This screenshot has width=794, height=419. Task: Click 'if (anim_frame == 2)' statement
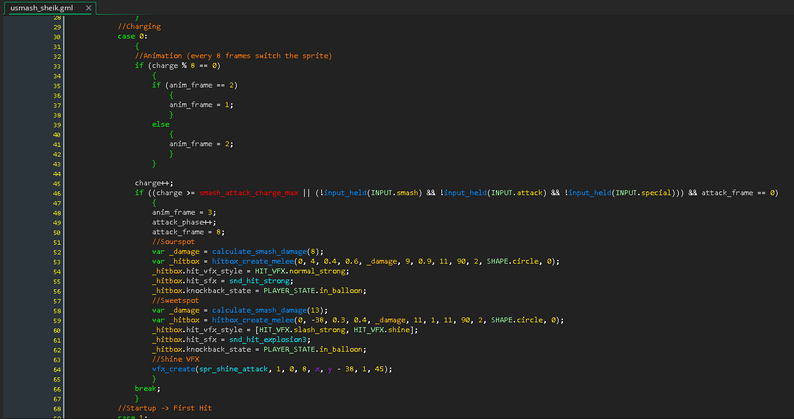coord(195,85)
